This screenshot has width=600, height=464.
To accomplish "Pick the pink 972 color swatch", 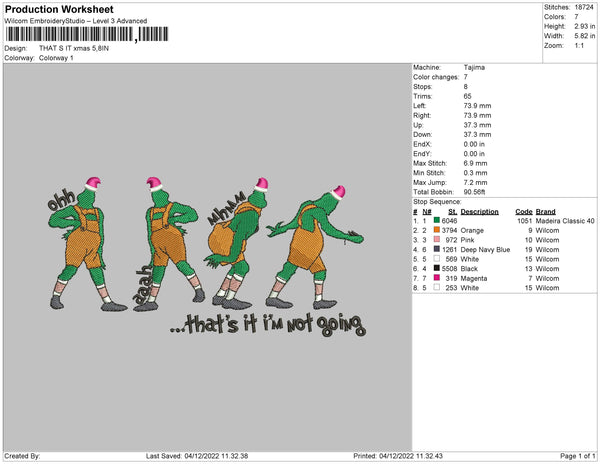I will (x=438, y=240).
